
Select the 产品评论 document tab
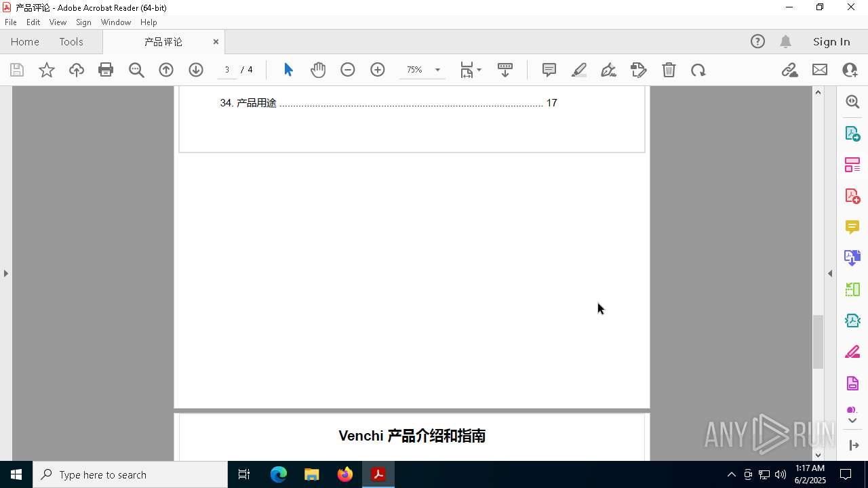163,41
